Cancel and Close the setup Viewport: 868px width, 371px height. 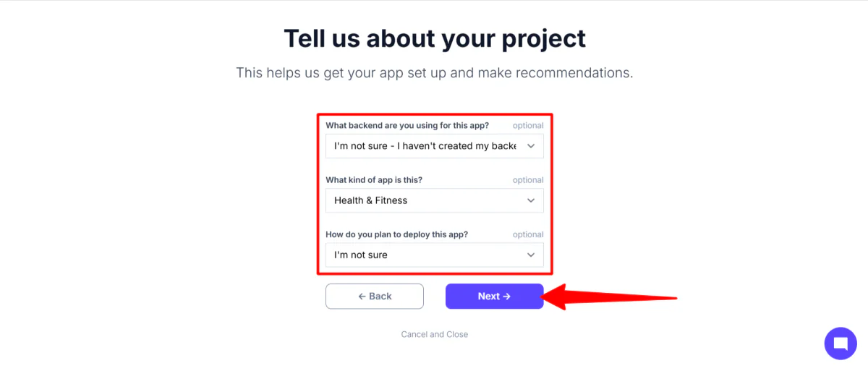[x=435, y=334]
